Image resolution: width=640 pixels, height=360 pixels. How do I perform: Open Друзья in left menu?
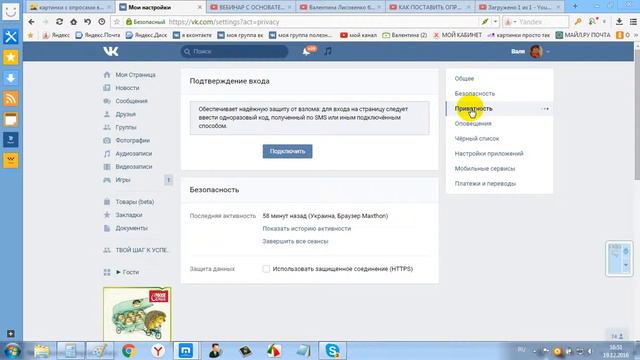[x=125, y=114]
